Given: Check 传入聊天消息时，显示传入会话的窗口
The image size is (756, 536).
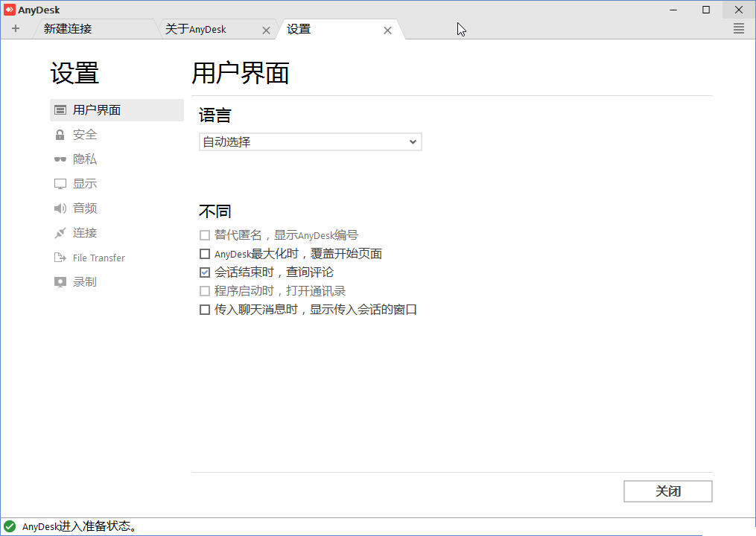Looking at the screenshot, I should [205, 309].
